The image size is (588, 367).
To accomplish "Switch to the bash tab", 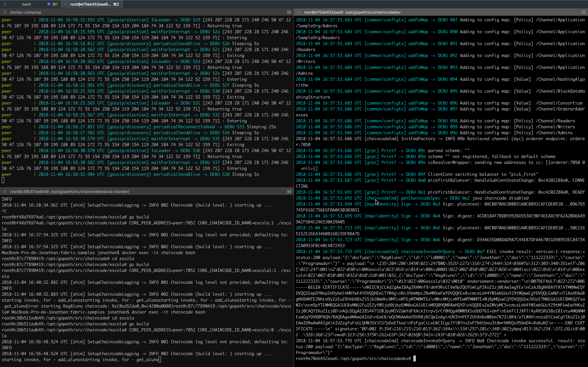I will click(x=27, y=4).
